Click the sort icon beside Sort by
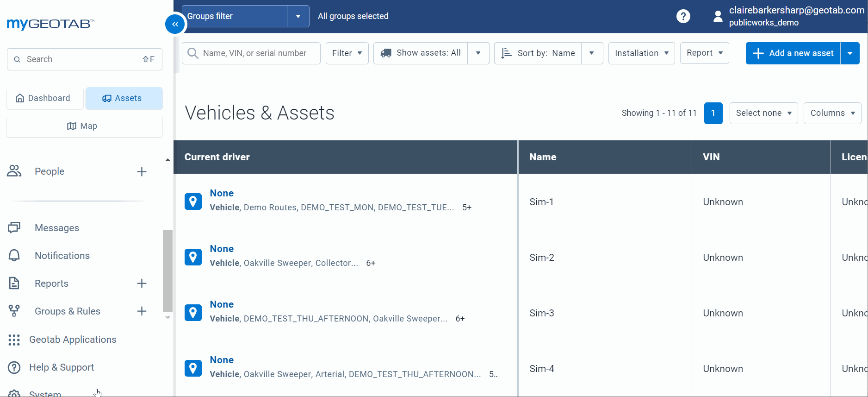 pyautogui.click(x=507, y=53)
